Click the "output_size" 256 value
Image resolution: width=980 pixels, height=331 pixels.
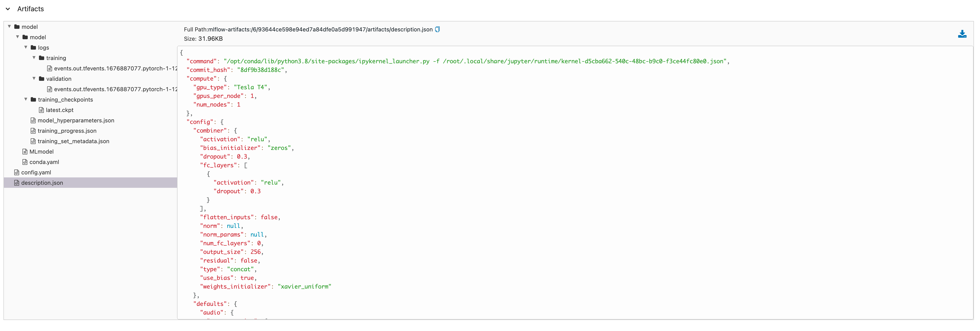point(255,252)
